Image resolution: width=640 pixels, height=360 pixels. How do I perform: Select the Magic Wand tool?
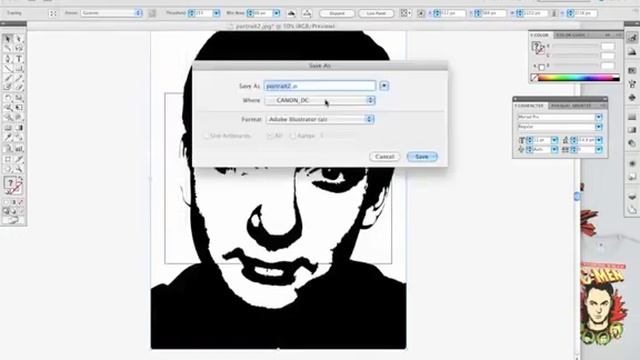(8, 49)
